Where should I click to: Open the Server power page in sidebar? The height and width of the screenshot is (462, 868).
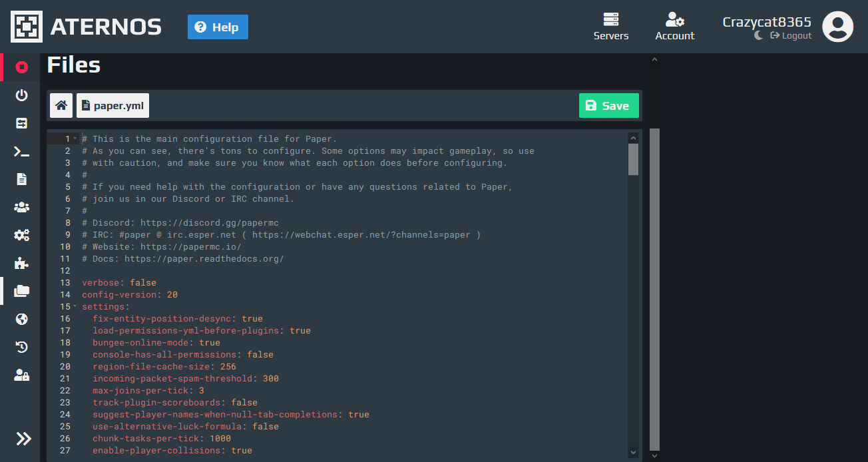(x=21, y=95)
